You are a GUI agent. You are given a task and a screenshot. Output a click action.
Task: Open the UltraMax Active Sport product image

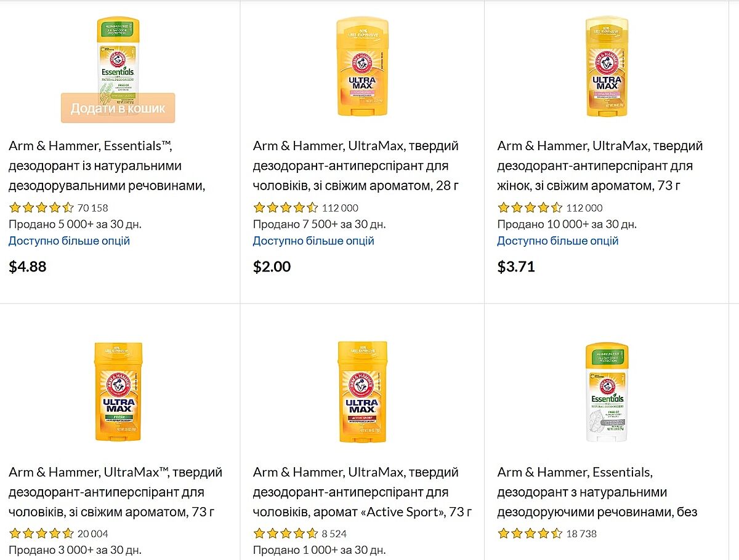(362, 391)
